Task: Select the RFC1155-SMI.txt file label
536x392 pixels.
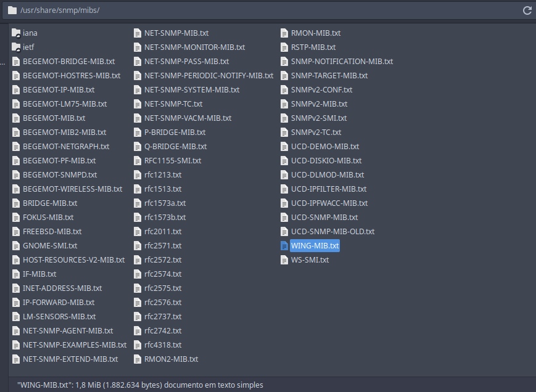Action: pos(173,161)
